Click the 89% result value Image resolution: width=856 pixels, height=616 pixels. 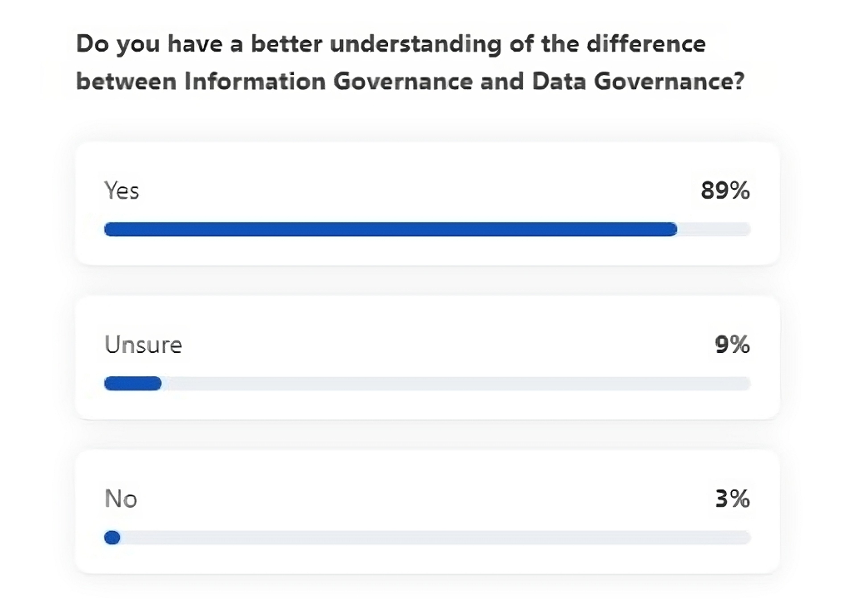point(725,190)
